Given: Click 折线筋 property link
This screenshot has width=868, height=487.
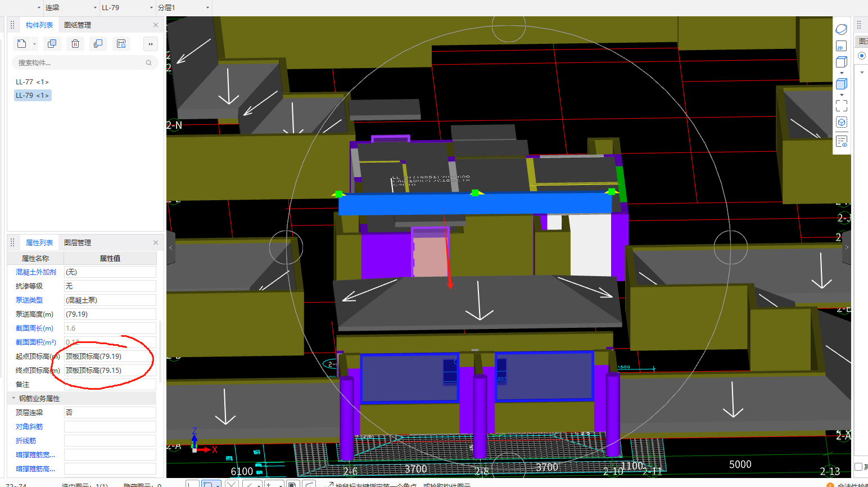Looking at the screenshot, I should (x=26, y=441).
